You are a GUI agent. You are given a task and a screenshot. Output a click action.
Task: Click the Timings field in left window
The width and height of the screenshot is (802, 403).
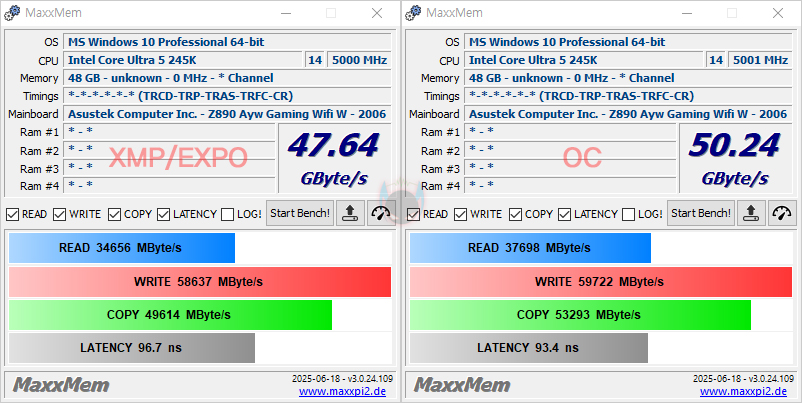(x=227, y=96)
